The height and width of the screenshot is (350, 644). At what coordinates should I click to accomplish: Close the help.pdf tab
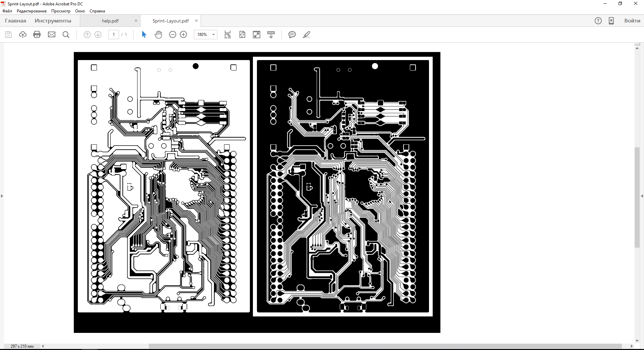point(136,21)
